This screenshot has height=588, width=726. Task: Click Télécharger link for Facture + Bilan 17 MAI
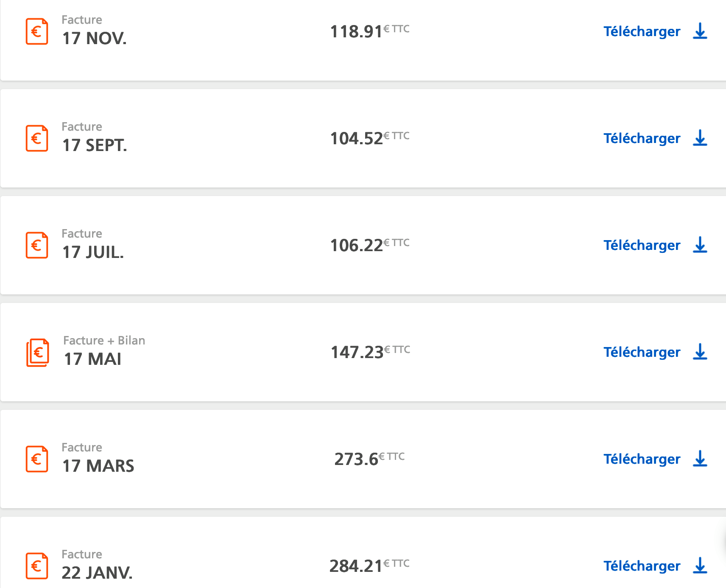coord(642,353)
